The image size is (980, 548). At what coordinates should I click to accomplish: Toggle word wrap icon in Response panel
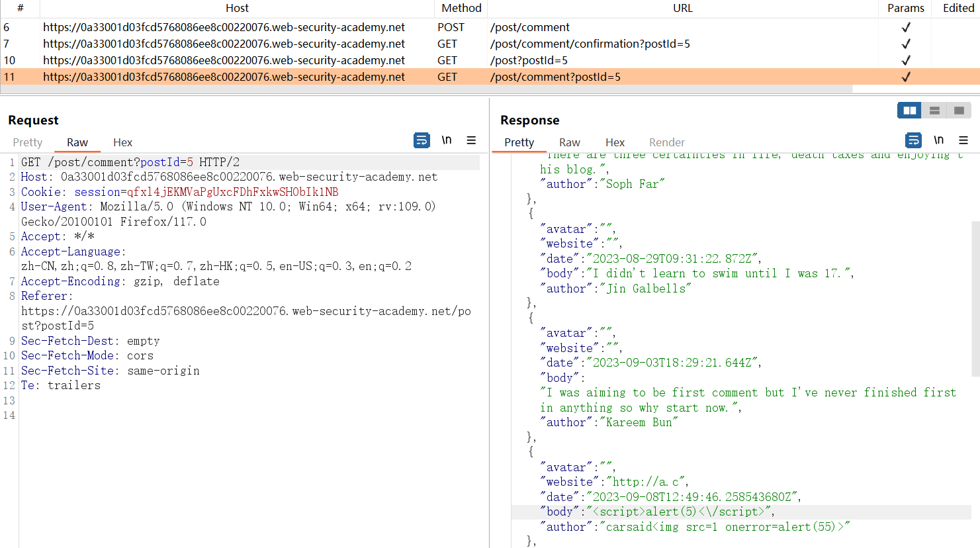(x=913, y=140)
